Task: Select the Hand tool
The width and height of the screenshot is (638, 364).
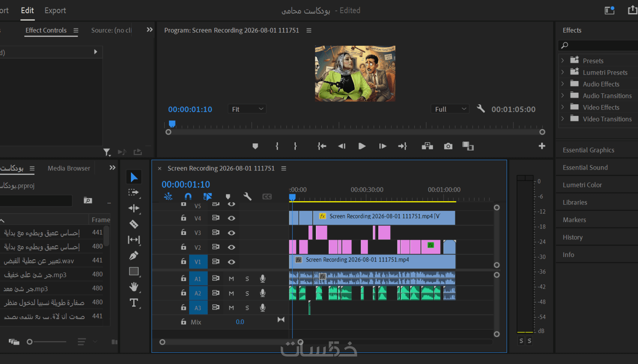Action: 134,287
